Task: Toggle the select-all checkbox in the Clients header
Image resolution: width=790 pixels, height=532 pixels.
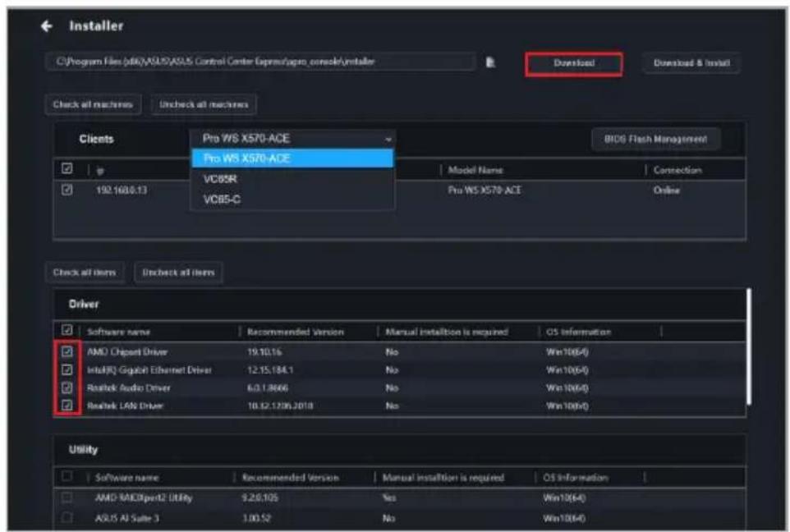Action: tap(67, 169)
